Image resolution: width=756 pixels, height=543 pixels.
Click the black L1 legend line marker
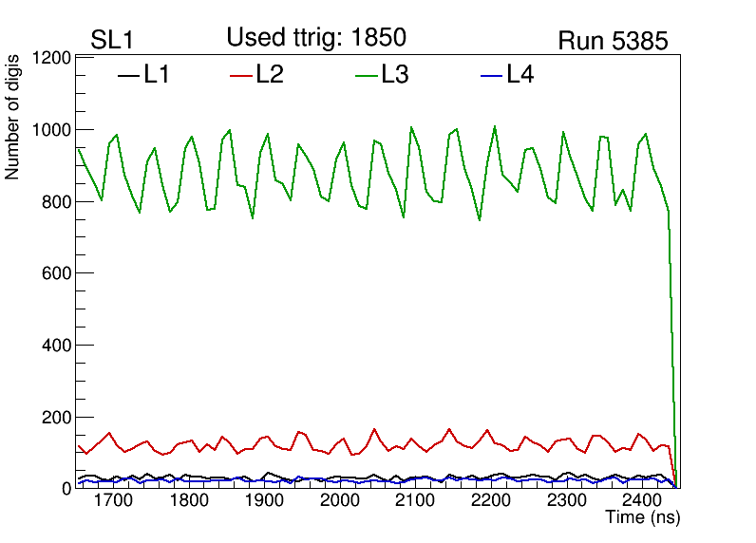pyautogui.click(x=127, y=76)
